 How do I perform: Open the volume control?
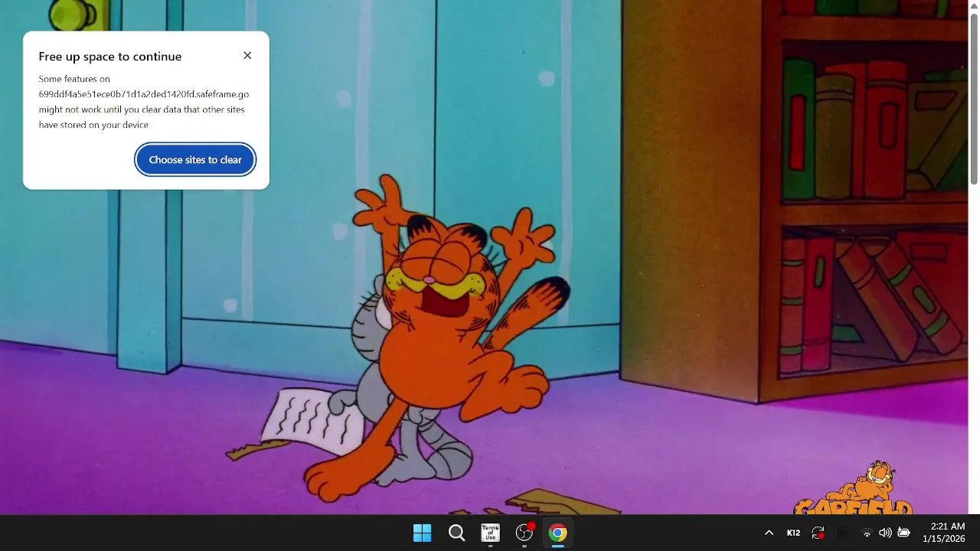(885, 533)
